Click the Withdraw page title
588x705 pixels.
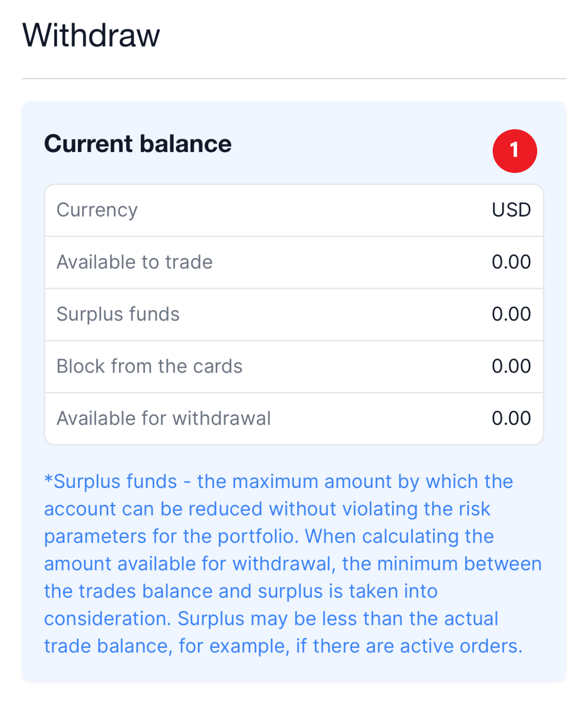coord(91,35)
